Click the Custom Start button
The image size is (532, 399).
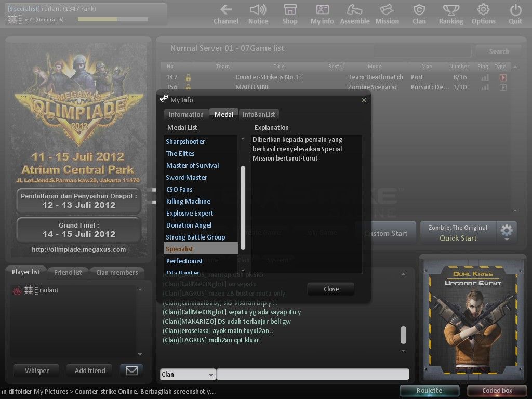click(x=386, y=233)
